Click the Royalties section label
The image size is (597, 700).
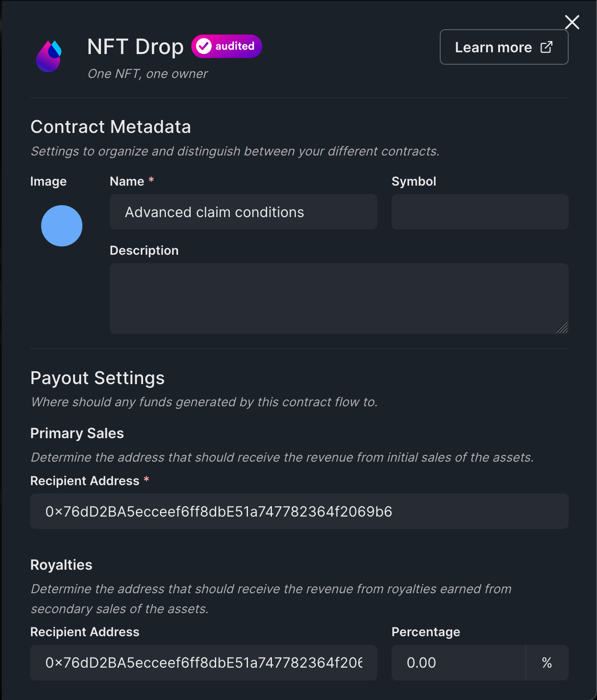pyautogui.click(x=61, y=565)
